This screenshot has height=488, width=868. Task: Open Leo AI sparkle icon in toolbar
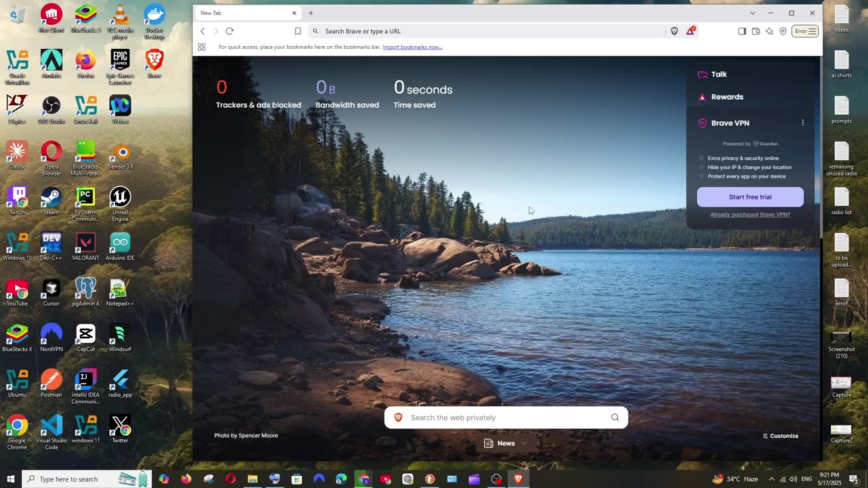point(769,31)
